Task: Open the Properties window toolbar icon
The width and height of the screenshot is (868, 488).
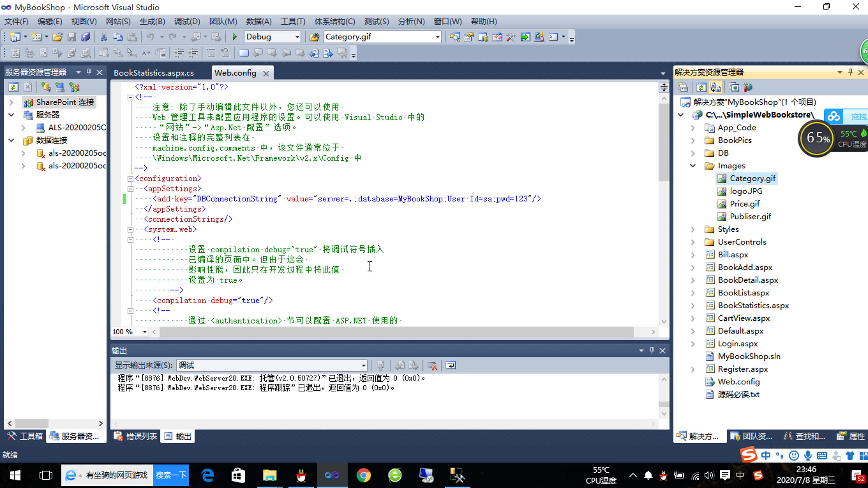Action: pyautogui.click(x=469, y=37)
